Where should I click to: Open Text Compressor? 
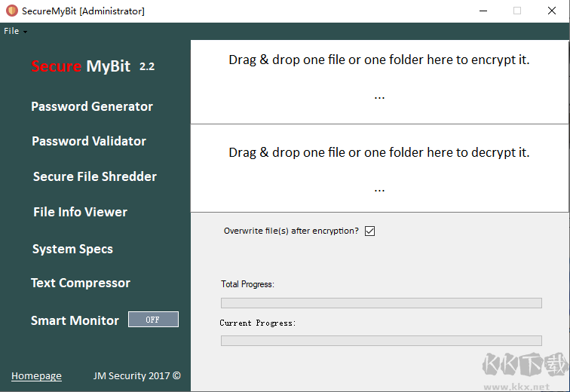coord(81,283)
